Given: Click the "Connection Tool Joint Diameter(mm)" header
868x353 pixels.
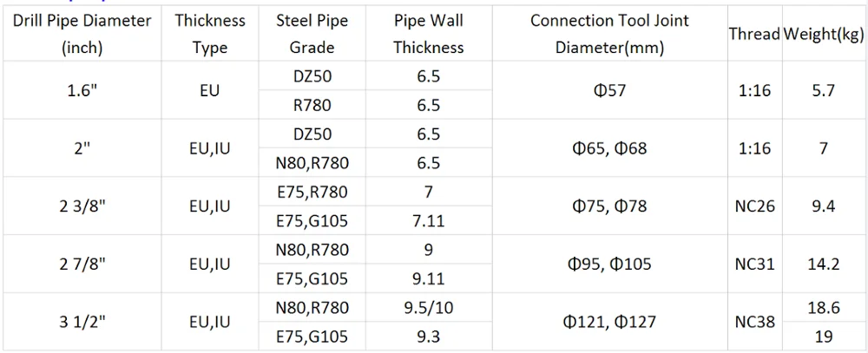Looking at the screenshot, I should point(609,34).
